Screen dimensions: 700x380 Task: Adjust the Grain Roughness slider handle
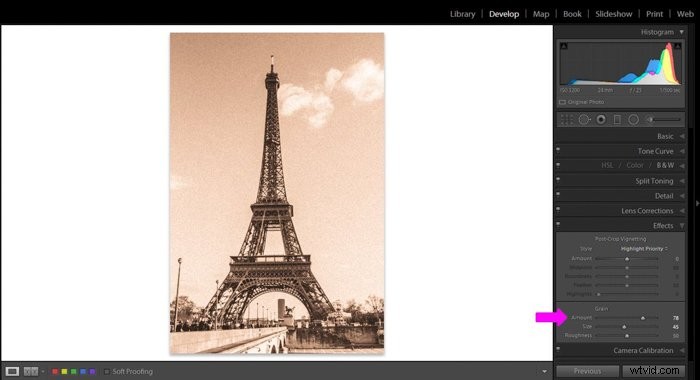coord(627,335)
